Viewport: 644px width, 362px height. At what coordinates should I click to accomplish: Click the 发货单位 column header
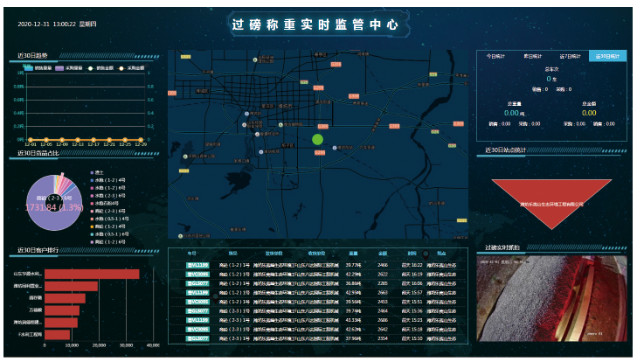pyautogui.click(x=274, y=254)
